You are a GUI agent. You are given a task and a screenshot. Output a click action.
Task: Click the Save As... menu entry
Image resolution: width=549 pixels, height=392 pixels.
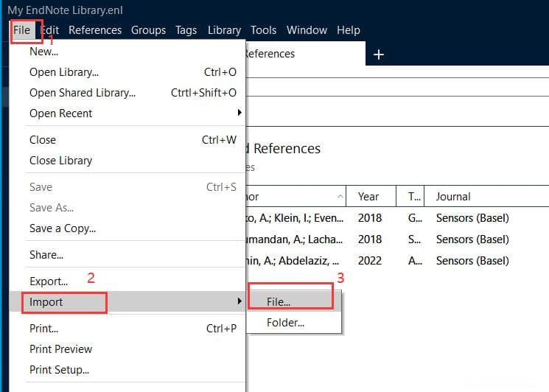(127, 208)
